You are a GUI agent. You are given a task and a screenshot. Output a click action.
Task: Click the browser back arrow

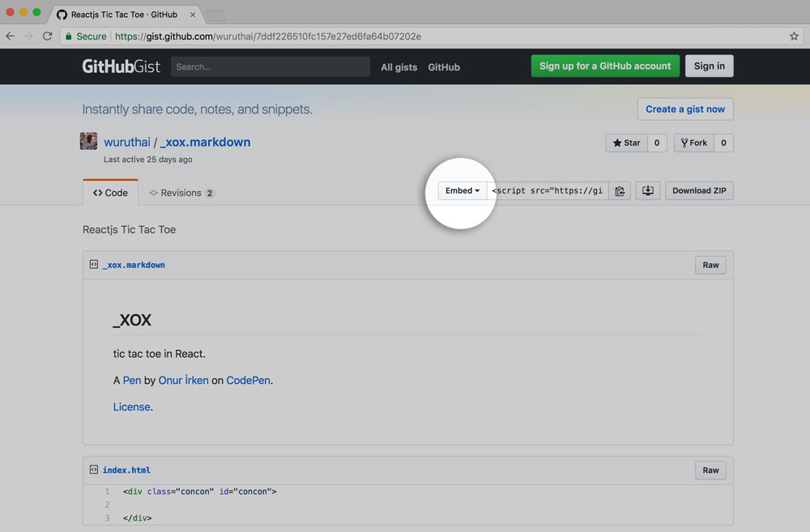(10, 36)
